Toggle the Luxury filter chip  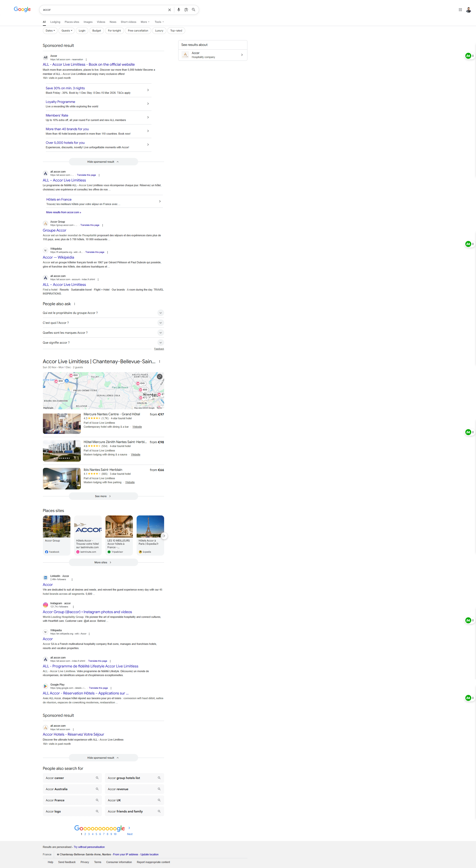(159, 31)
